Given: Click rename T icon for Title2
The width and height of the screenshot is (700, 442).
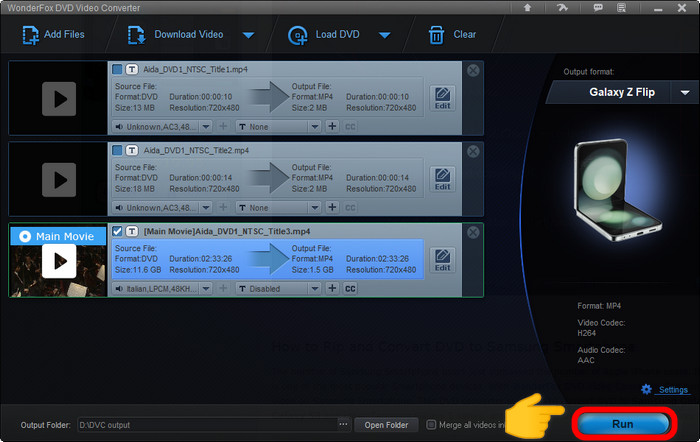Looking at the screenshot, I should (x=132, y=150).
